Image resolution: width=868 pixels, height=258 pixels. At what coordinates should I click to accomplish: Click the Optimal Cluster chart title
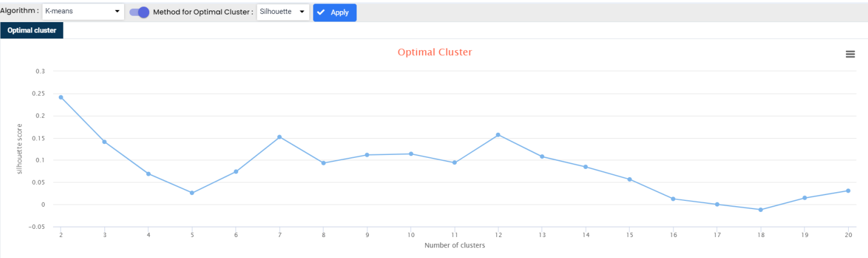[435, 52]
